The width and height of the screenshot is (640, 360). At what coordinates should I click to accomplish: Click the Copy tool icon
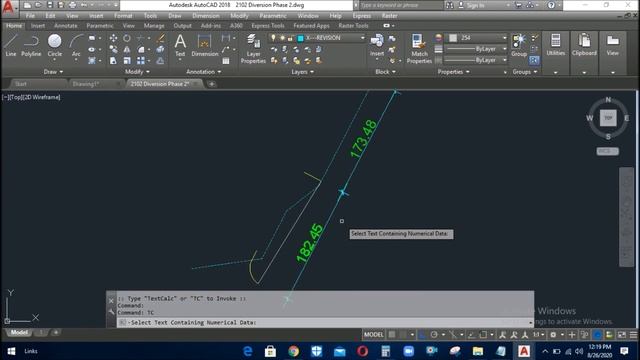click(113, 49)
